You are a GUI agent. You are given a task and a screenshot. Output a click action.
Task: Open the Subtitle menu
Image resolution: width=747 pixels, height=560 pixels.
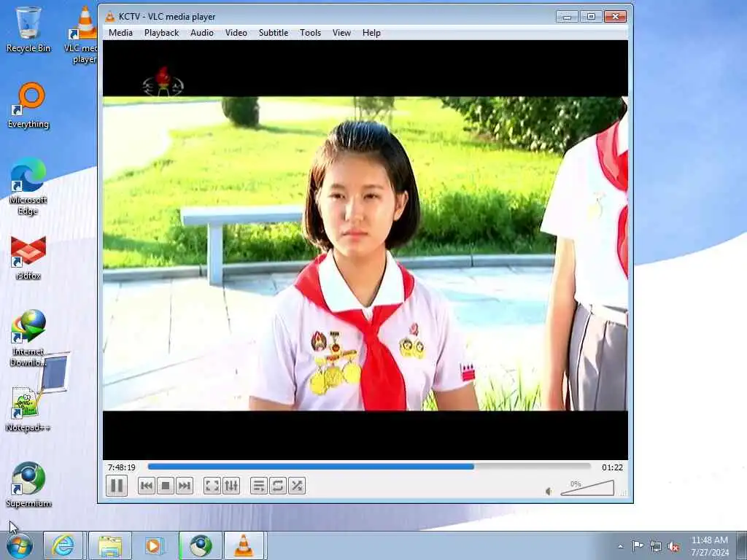274,33
